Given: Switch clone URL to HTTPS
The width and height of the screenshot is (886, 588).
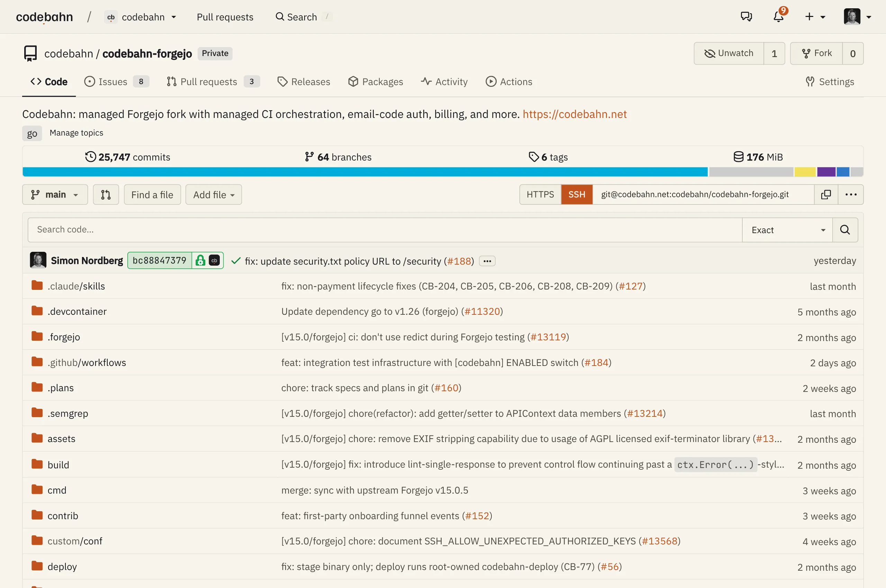Looking at the screenshot, I should click(x=540, y=194).
